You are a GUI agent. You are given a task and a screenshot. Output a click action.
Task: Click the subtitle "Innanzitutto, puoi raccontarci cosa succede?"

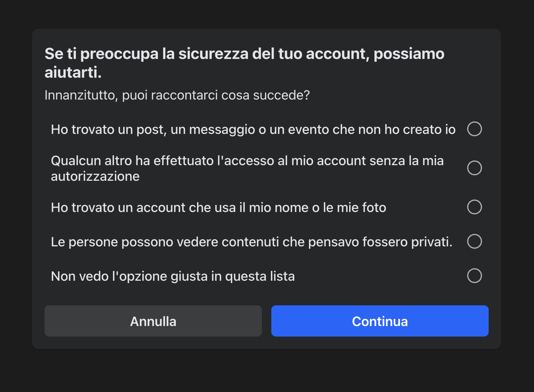[177, 95]
